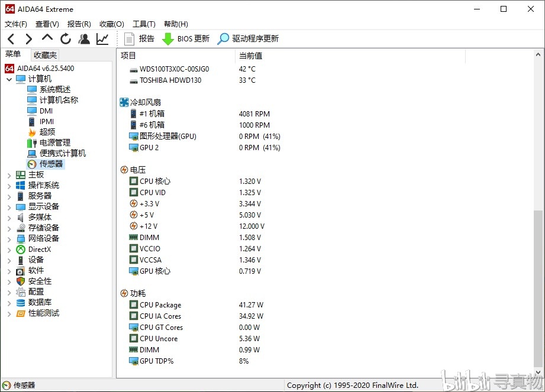Select the 传感器 sensor icon in tree

click(x=31, y=164)
